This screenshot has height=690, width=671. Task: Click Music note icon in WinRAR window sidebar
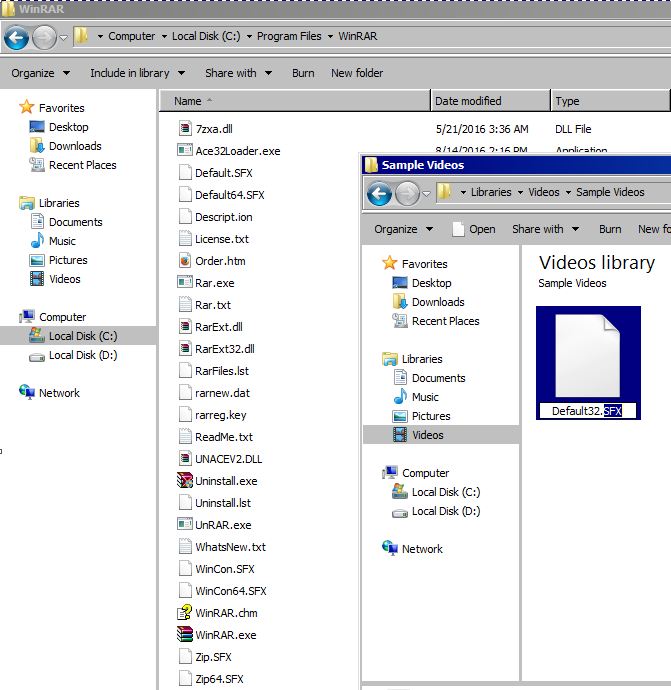coord(37,240)
